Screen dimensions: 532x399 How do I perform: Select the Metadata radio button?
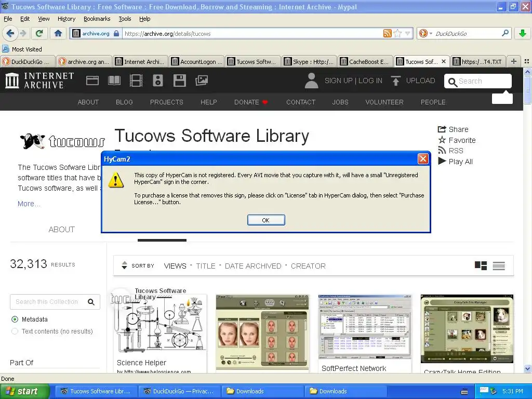[x=15, y=320]
